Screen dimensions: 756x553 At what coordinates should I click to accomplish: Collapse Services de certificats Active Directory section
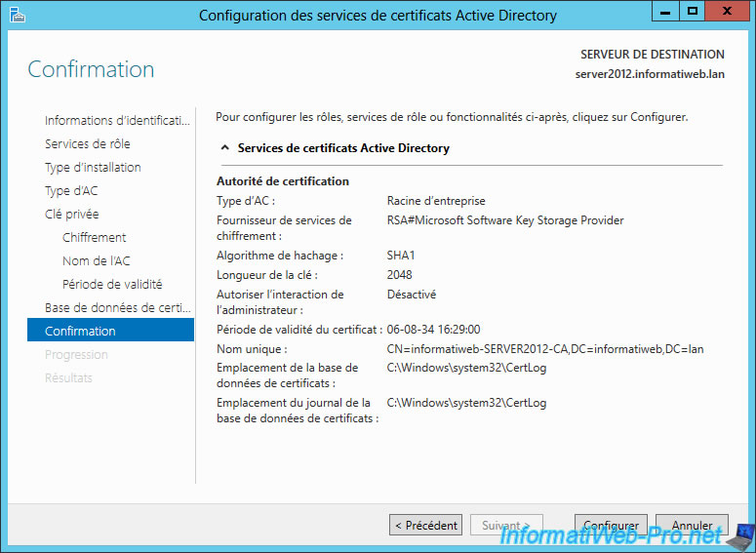tap(224, 147)
